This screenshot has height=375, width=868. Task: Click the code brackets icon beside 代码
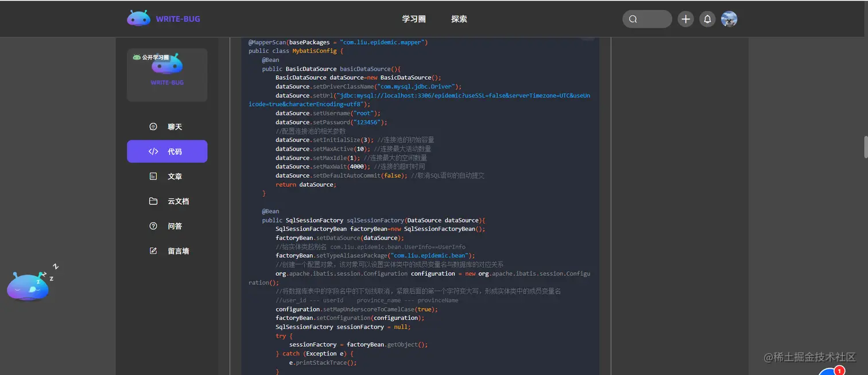[153, 151]
